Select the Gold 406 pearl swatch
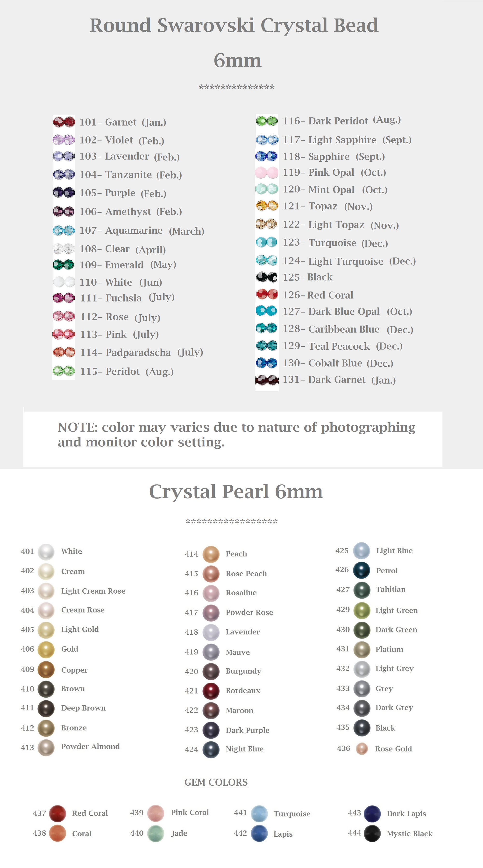Screen dimensions: 483x868 pos(46,649)
